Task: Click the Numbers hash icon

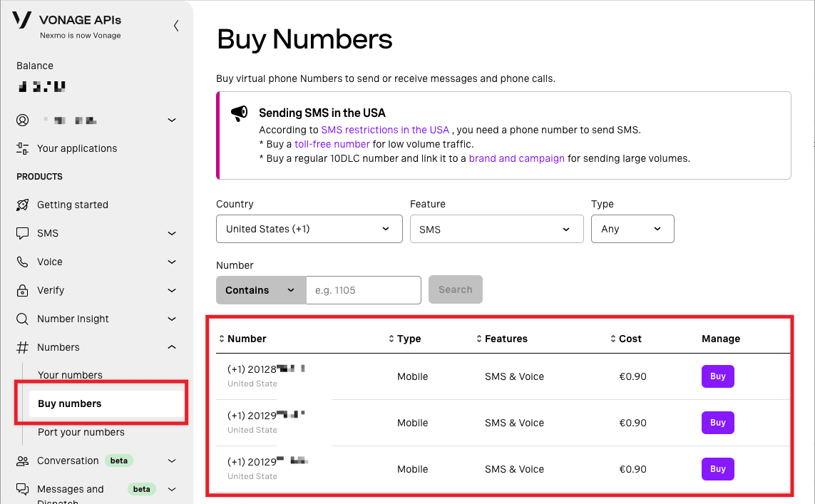Action: [x=23, y=347]
